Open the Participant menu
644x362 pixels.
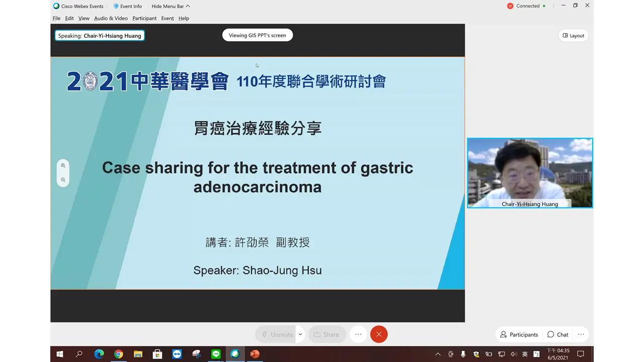tap(144, 18)
